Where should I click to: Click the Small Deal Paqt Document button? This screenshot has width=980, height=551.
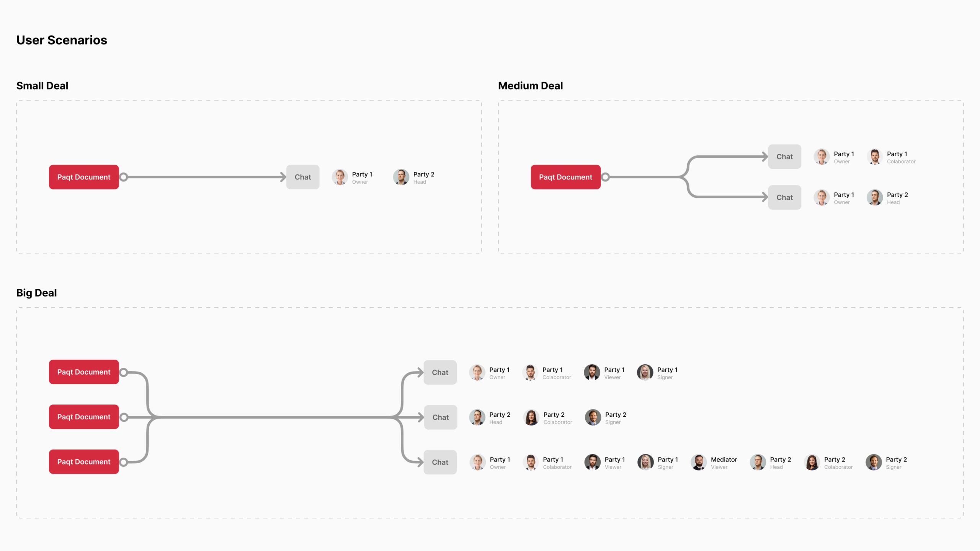click(x=84, y=177)
